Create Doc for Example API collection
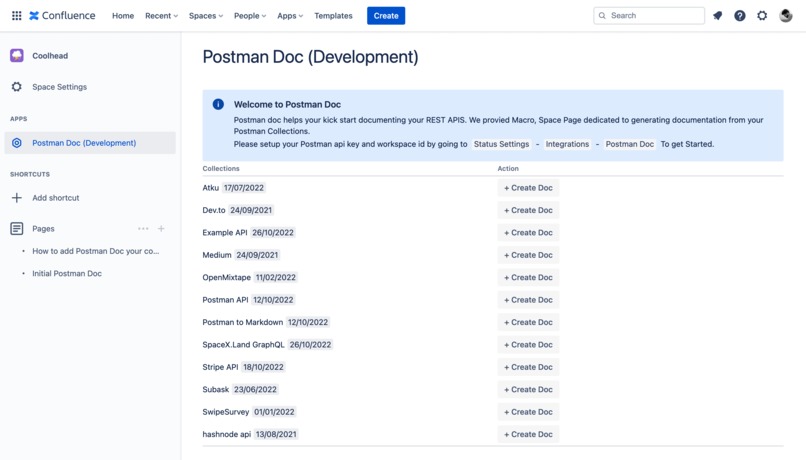This screenshot has height=460, width=806. 528,233
